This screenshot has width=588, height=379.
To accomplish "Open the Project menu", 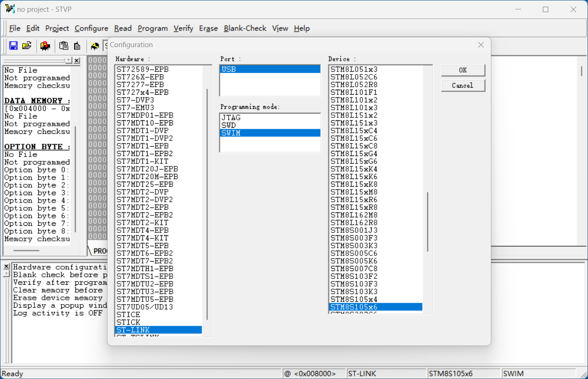I will (57, 28).
